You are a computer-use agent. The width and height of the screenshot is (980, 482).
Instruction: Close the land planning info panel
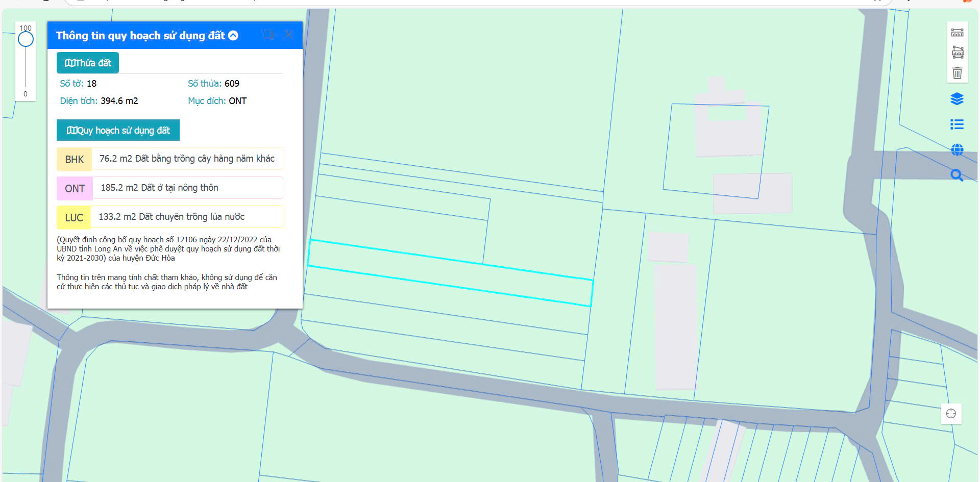288,35
